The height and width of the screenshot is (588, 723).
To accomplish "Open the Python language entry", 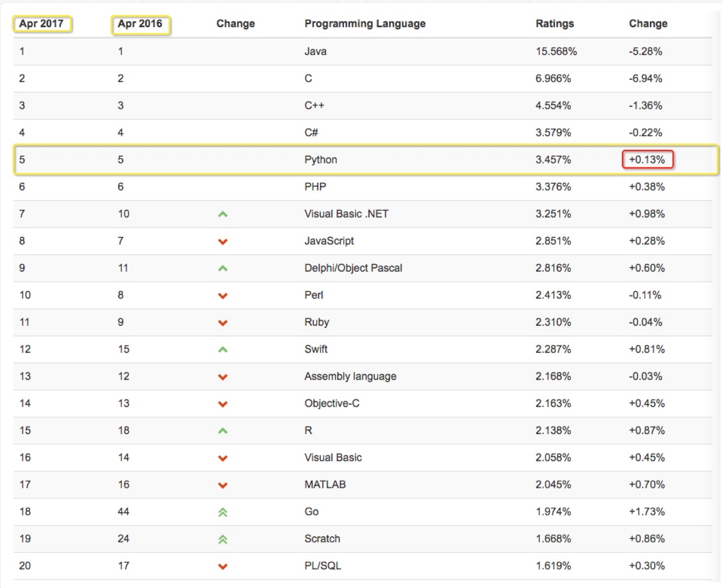I will coord(321,160).
